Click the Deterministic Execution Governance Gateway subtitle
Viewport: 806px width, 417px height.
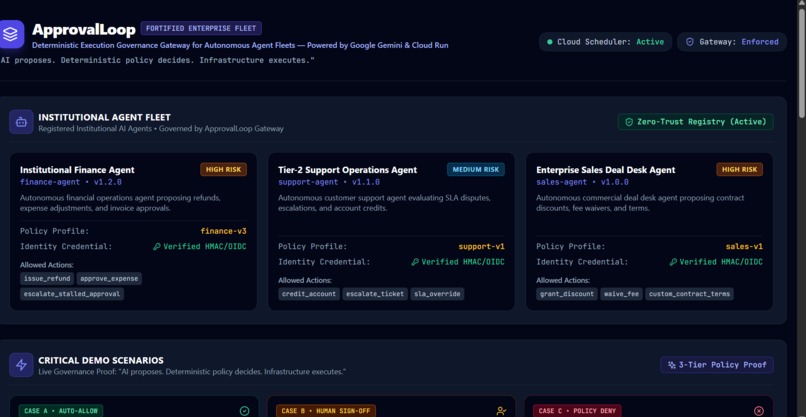pyautogui.click(x=240, y=45)
